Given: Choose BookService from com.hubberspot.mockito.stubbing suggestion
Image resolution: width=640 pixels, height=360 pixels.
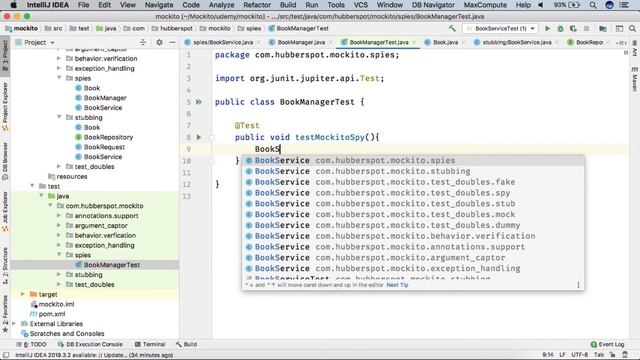Looking at the screenshot, I should tap(413, 171).
